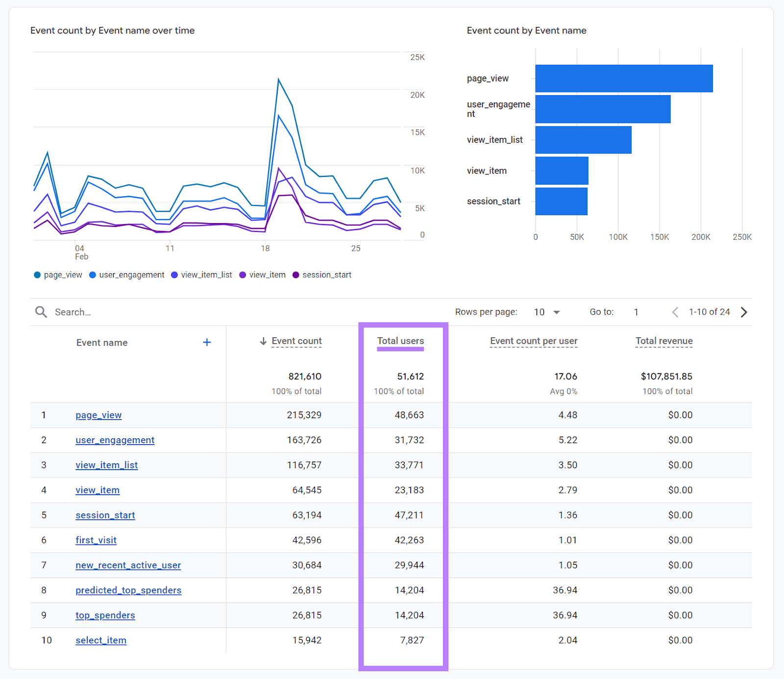Click the view_item legend color dot
This screenshot has width=784, height=679.
(242, 275)
